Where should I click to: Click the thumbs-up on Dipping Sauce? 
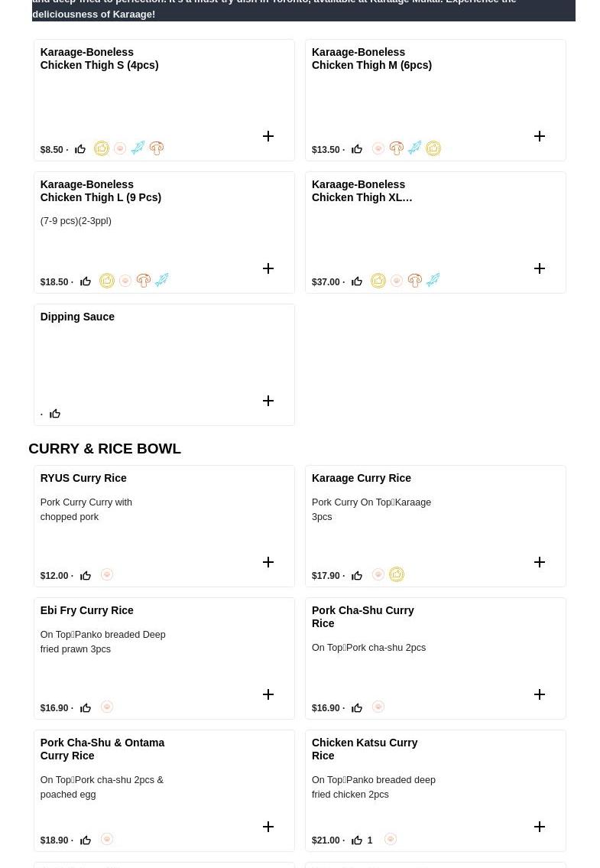[55, 414]
